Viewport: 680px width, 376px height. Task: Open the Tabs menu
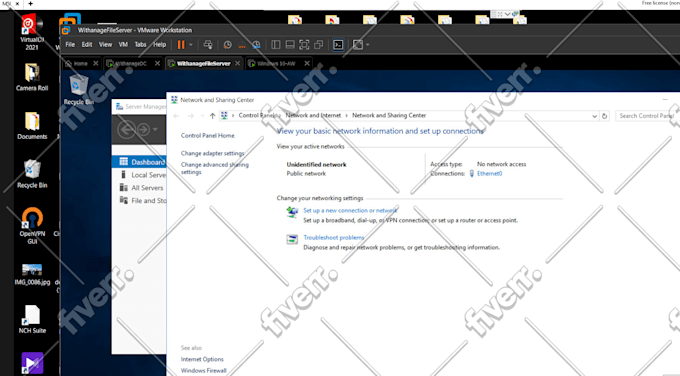(x=141, y=45)
